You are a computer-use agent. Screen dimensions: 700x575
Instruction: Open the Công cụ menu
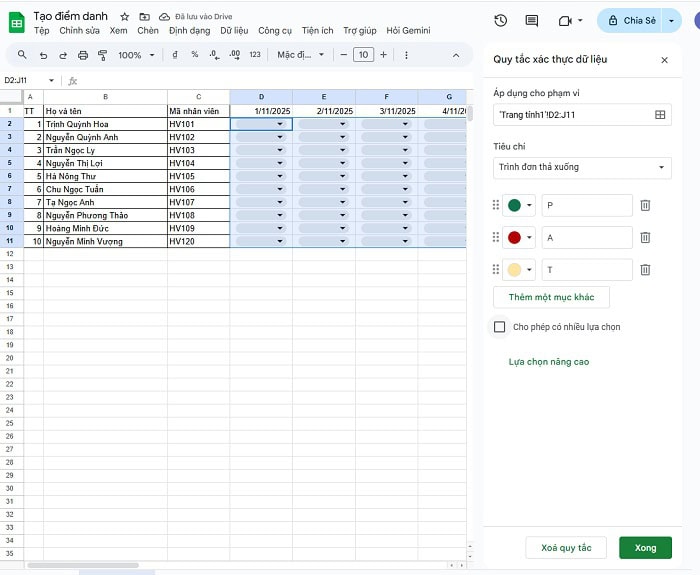[x=275, y=31]
